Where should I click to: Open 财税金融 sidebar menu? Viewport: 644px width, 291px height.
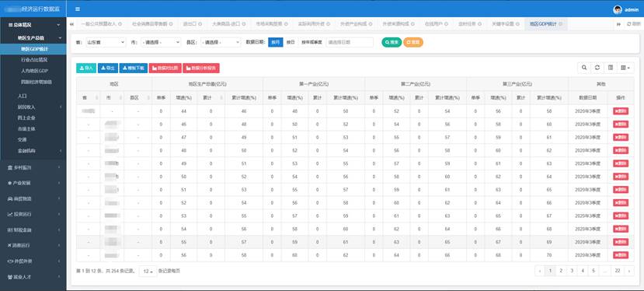click(33, 230)
